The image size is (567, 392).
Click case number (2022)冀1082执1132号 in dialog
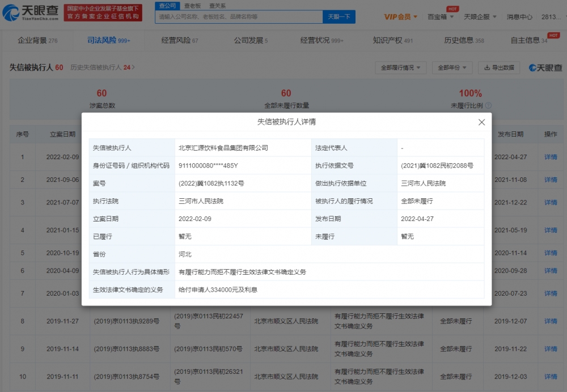211,183
